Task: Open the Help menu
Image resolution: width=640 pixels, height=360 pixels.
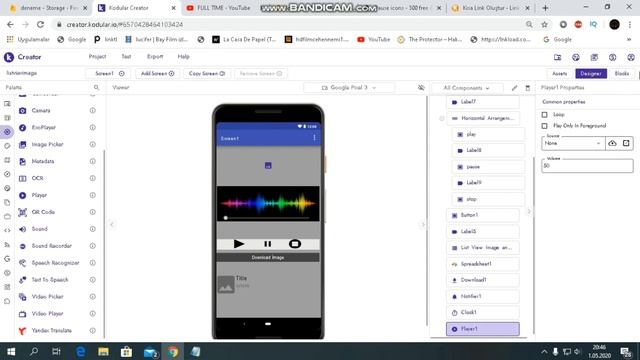Action: coord(183,57)
